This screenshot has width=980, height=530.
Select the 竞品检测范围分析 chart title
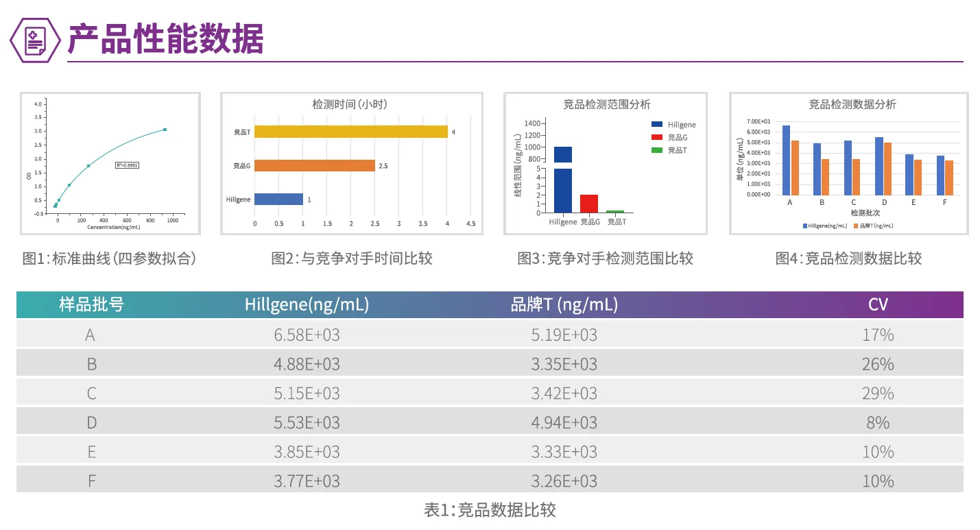pyautogui.click(x=607, y=104)
